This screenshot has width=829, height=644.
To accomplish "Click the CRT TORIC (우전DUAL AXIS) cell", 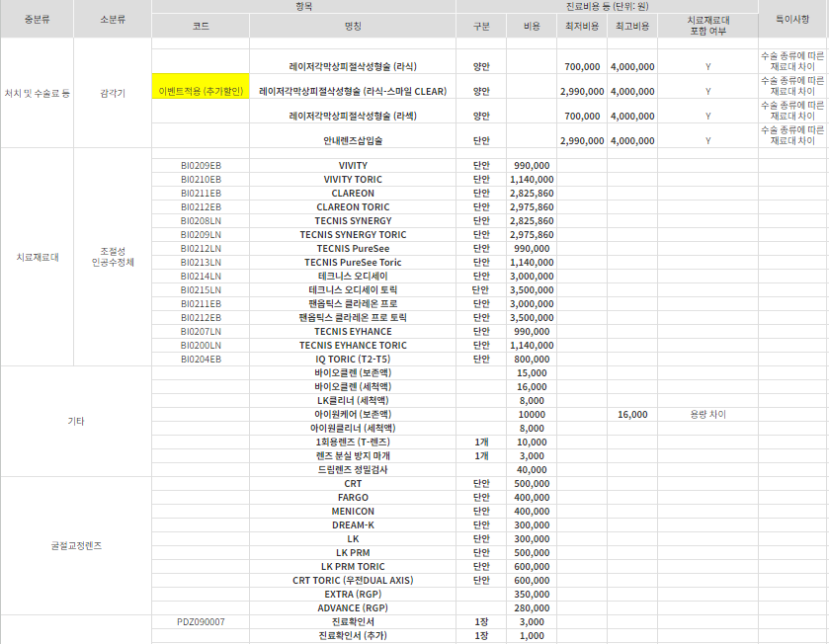I will tap(353, 580).
